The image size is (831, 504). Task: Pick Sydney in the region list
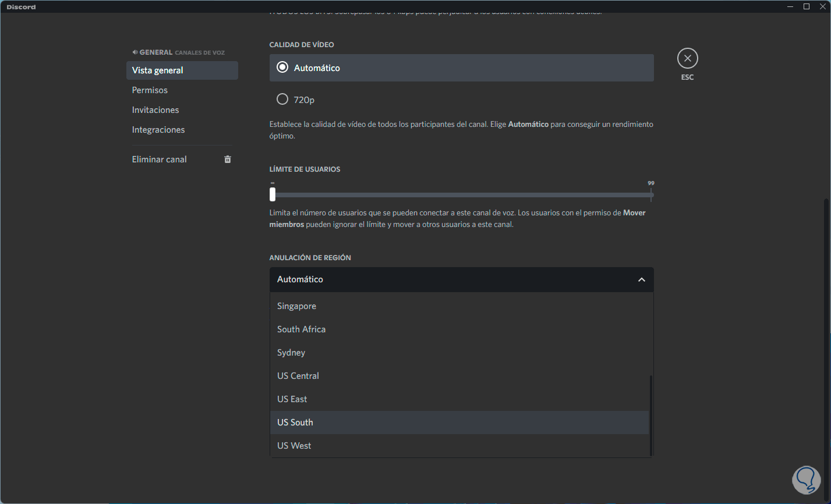(x=291, y=353)
